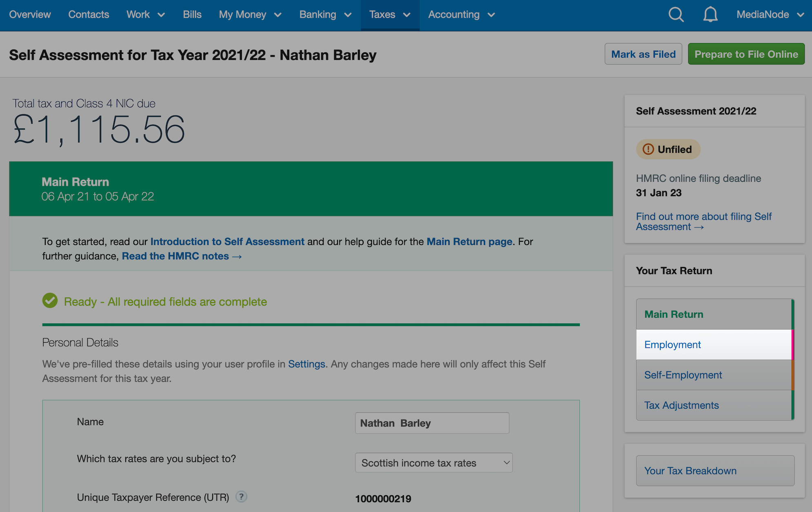
Task: Follow Find out more about filing link
Action: [x=703, y=222]
